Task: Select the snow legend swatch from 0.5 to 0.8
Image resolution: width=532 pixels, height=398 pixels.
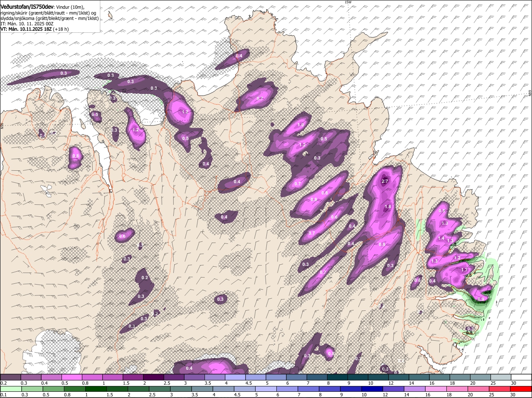Action: [x=71, y=377]
